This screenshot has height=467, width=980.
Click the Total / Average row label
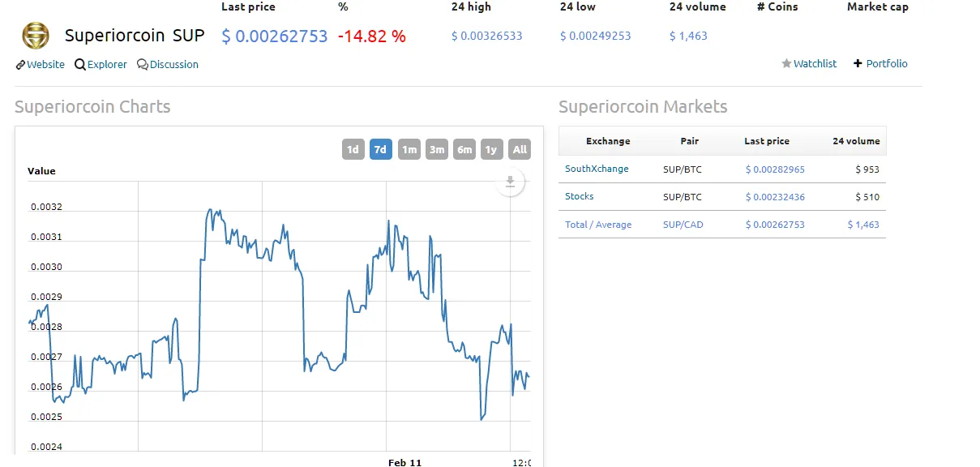(598, 225)
